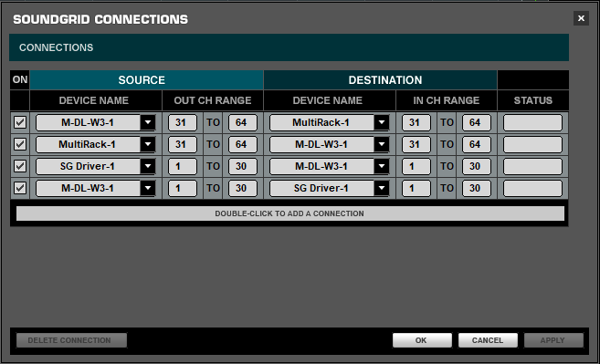
Task: Click out channel start 31 in MultiRack-1 source row
Action: [183, 144]
